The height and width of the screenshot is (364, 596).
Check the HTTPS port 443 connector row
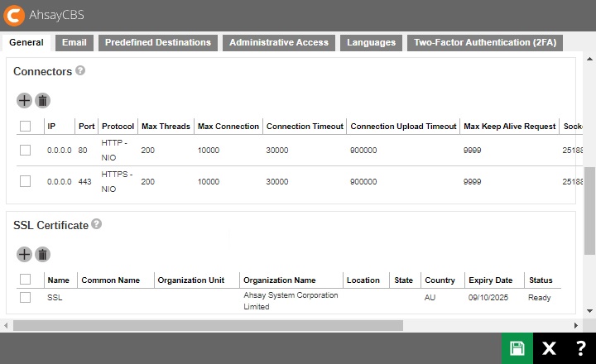click(x=25, y=181)
